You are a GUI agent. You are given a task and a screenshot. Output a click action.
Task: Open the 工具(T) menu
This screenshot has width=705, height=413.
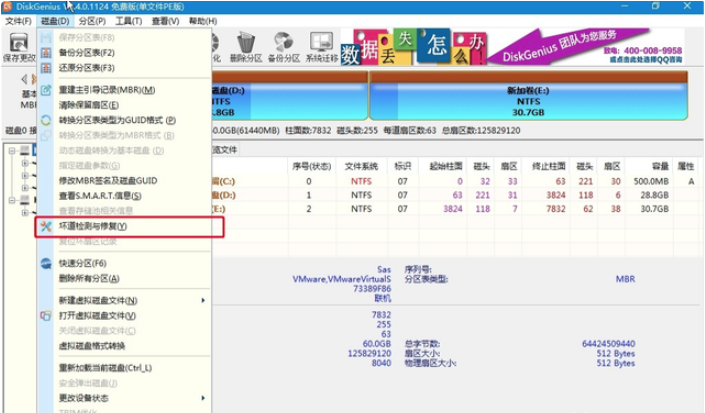129,21
